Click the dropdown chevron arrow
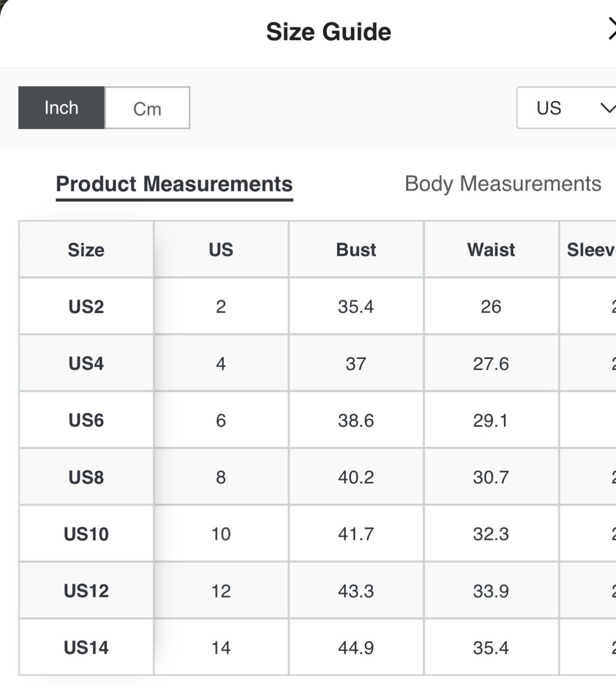The height and width of the screenshot is (688, 616). click(607, 108)
